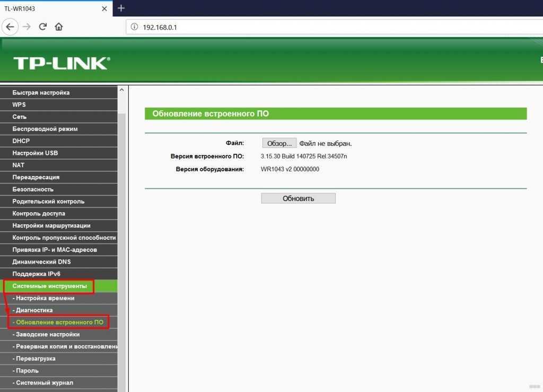This screenshot has height=392, width=543.
Task: Open the Быстрая настройка menu item
Action: click(x=41, y=92)
